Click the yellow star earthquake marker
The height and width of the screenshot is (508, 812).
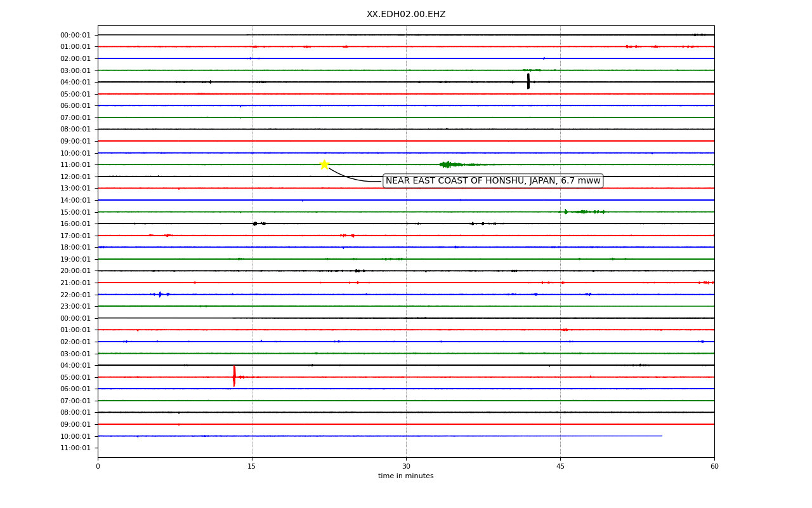(x=324, y=164)
